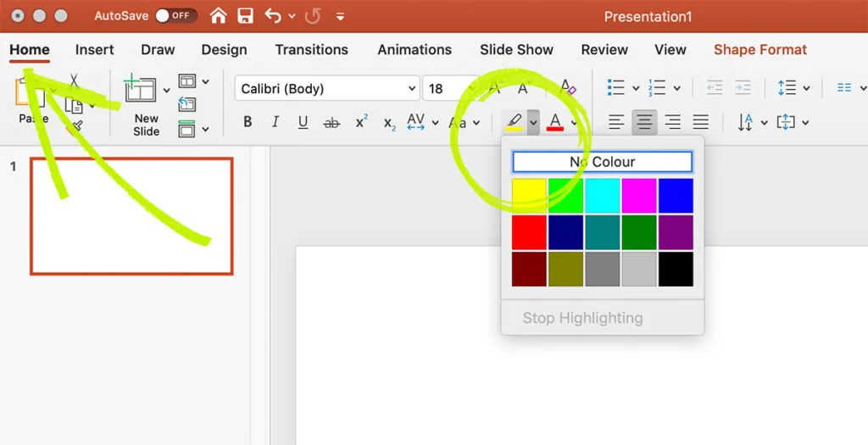Switch to the Slide Show tab
This screenshot has width=868, height=445.
(x=516, y=50)
